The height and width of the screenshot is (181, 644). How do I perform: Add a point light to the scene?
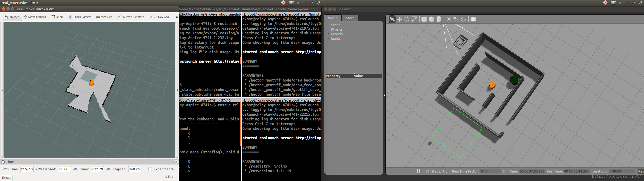point(449,19)
